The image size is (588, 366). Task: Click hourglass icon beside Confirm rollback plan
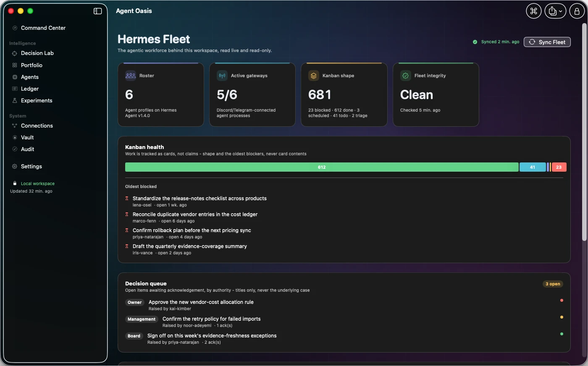[x=127, y=230]
